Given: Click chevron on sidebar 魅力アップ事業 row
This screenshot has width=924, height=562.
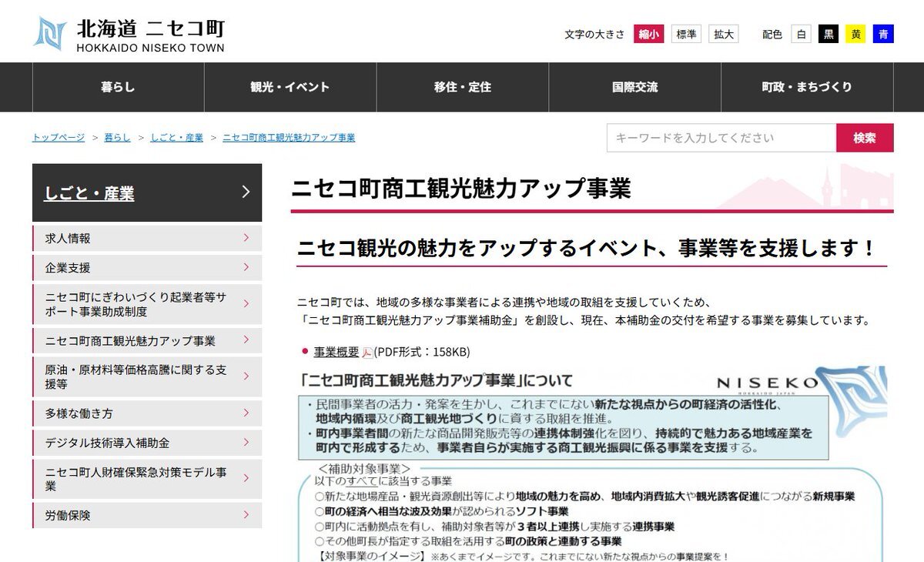Looking at the screenshot, I should tap(246, 340).
